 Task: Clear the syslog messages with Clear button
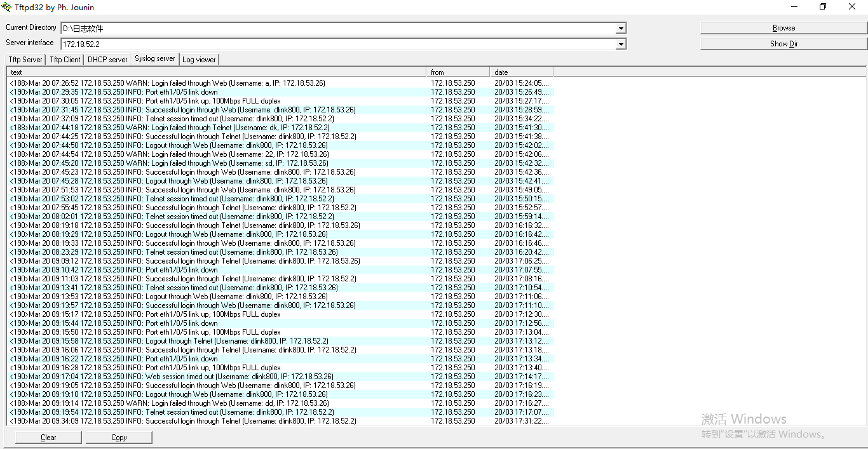(x=48, y=437)
